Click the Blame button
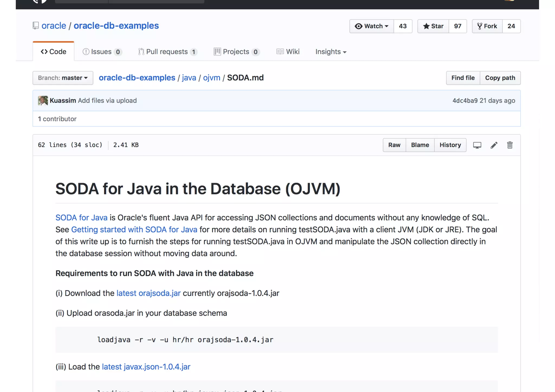 point(420,145)
